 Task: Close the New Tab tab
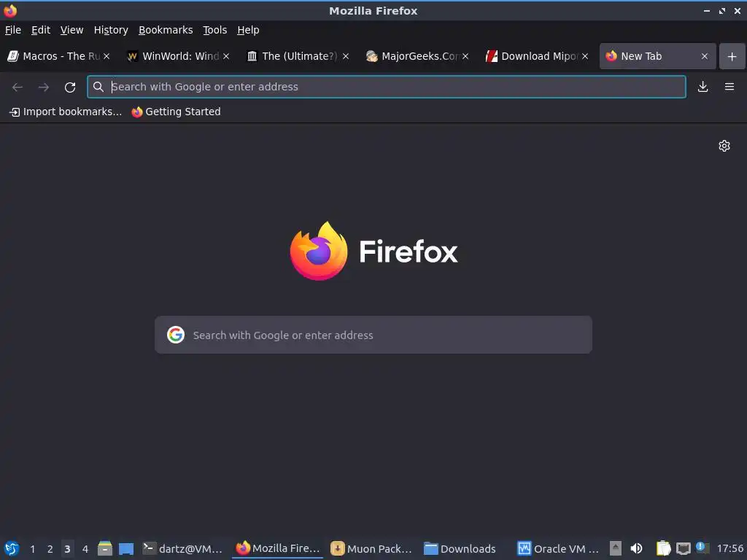(x=705, y=56)
